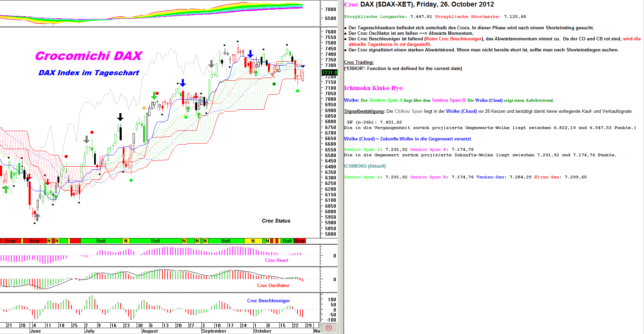
Task: Click the Croc Beschleuniger indicator label
Action: click(x=268, y=301)
